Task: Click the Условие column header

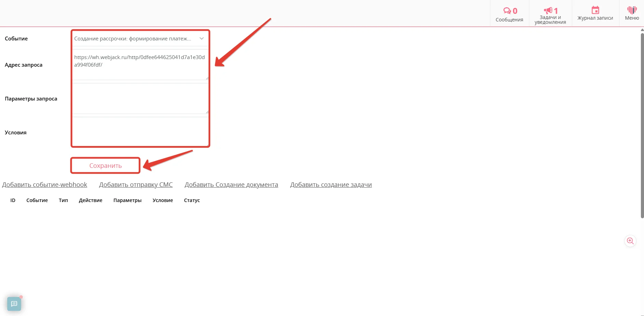Action: 163,200
